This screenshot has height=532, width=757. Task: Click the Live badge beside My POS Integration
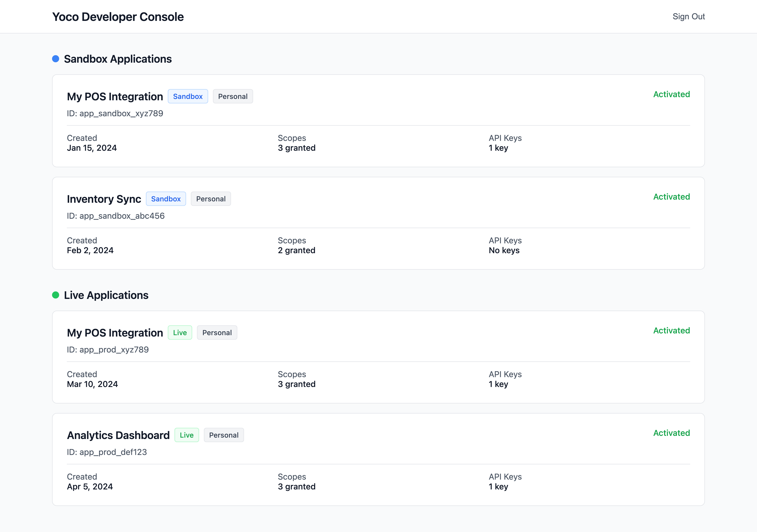[x=180, y=333]
